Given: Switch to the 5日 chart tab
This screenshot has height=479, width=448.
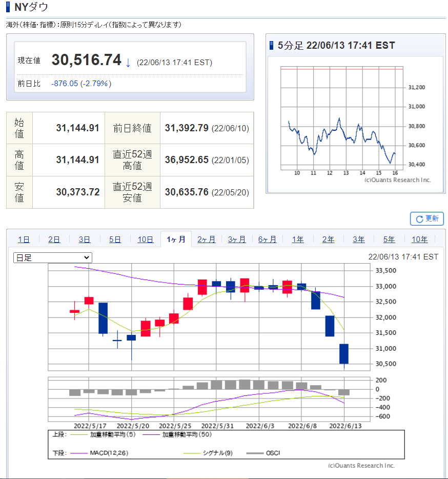Looking at the screenshot, I should click(115, 239).
